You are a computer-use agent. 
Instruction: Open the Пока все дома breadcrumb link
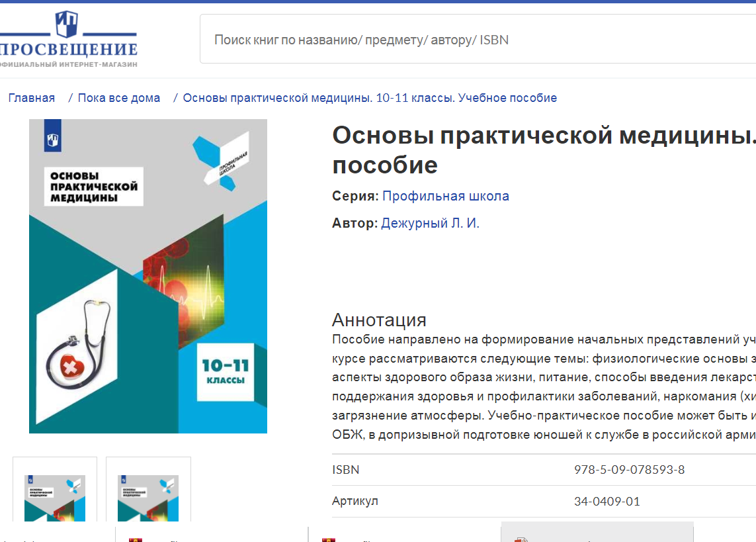[x=119, y=98]
